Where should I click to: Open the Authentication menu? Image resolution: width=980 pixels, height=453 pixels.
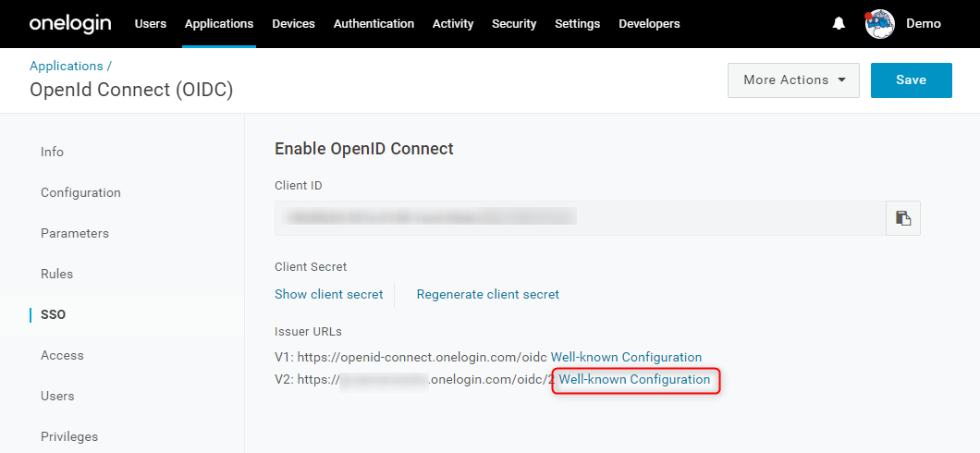pos(374,24)
